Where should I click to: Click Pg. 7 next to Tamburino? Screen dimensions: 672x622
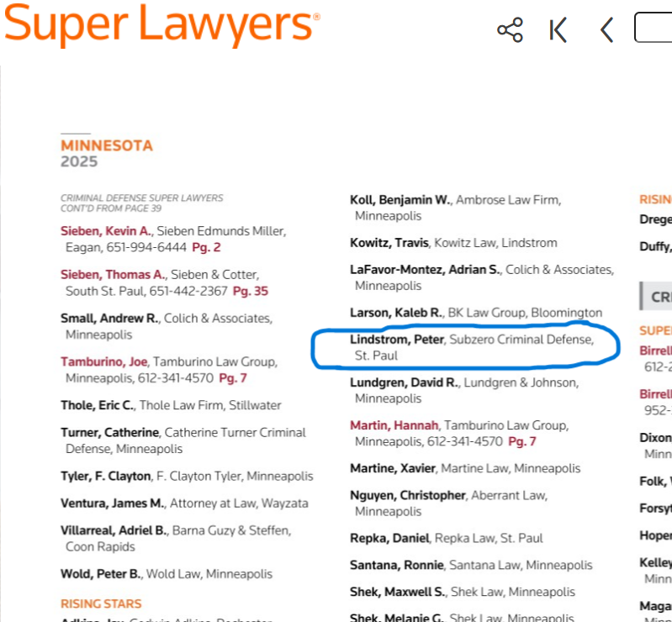click(233, 378)
